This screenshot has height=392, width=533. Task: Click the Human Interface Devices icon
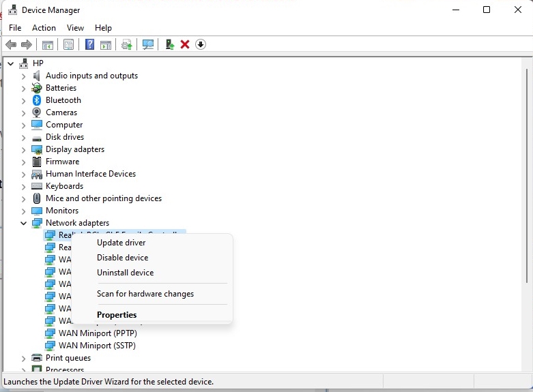[x=37, y=174]
